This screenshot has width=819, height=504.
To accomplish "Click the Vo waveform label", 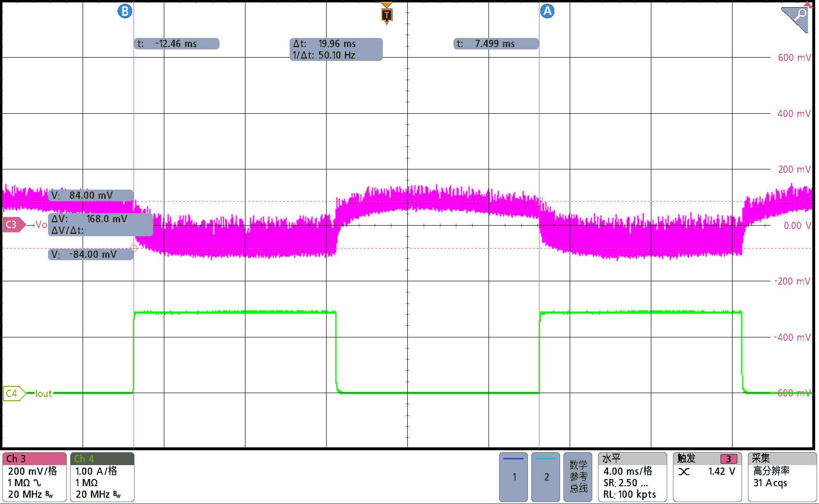I will 41,225.
